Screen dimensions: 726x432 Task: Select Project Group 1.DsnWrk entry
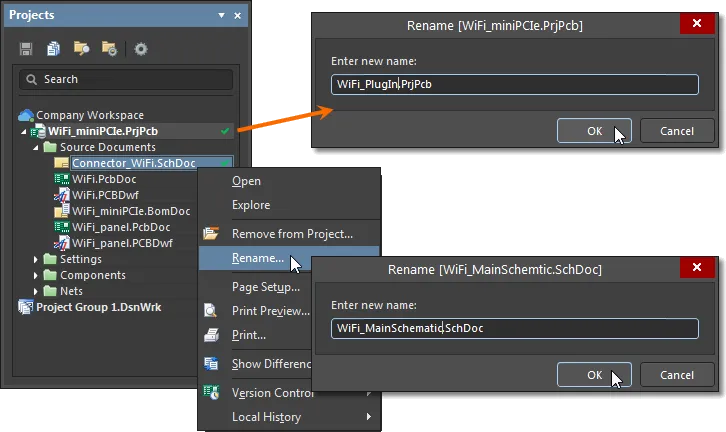pyautogui.click(x=99, y=307)
